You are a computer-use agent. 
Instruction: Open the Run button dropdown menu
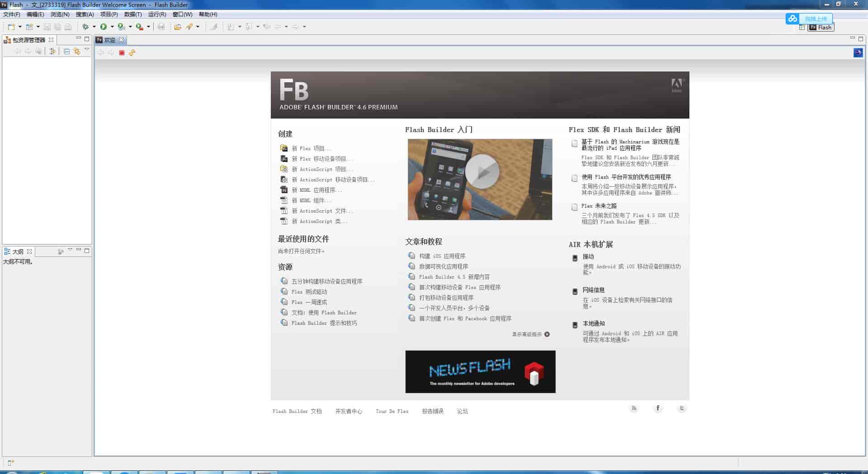[x=113, y=26]
